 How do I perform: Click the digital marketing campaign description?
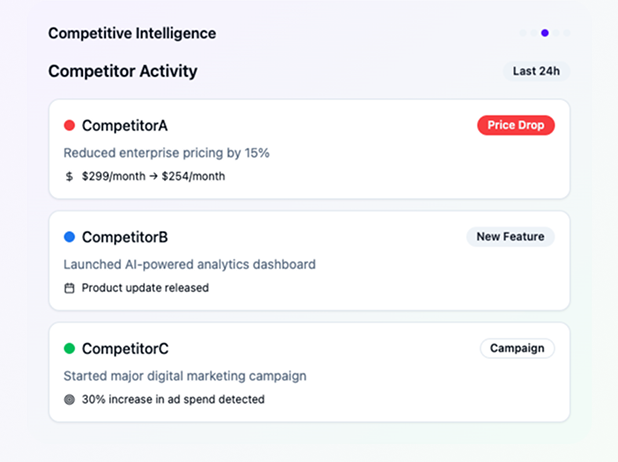[184, 376]
